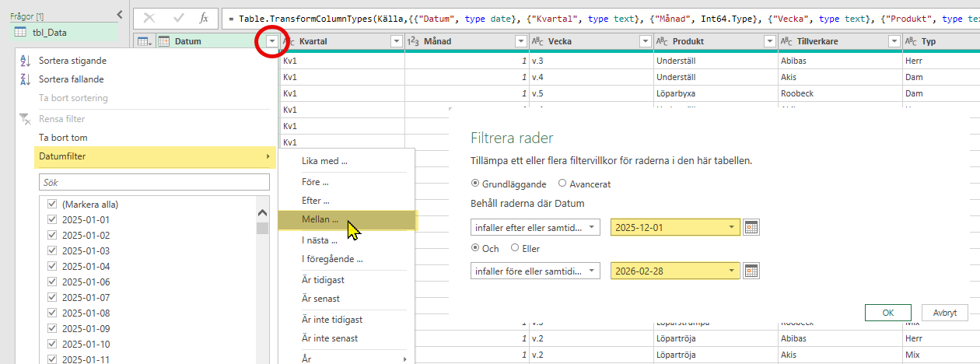980x364 pixels.
Task: Select the Eller radio button
Action: click(514, 248)
